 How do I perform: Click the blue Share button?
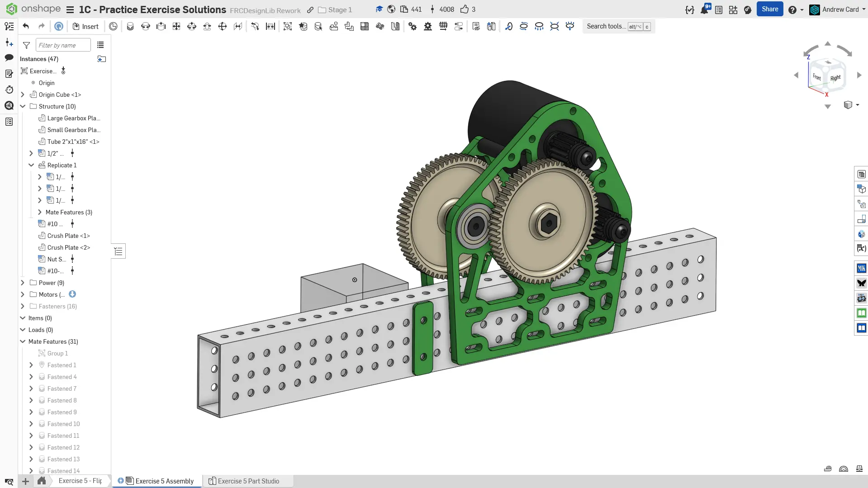coord(769,9)
